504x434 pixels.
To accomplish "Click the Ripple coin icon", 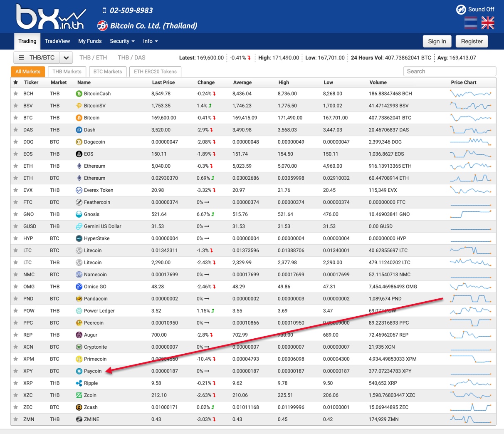I will 79,383.
